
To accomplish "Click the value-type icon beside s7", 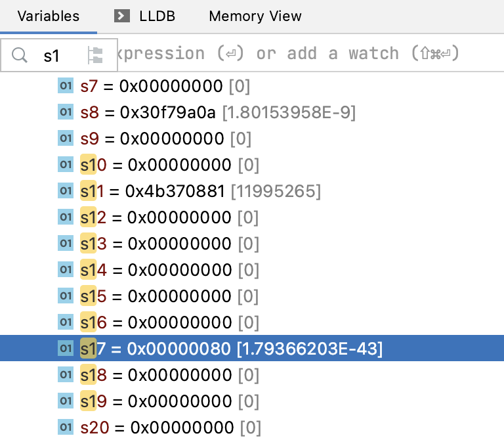I will tap(65, 86).
